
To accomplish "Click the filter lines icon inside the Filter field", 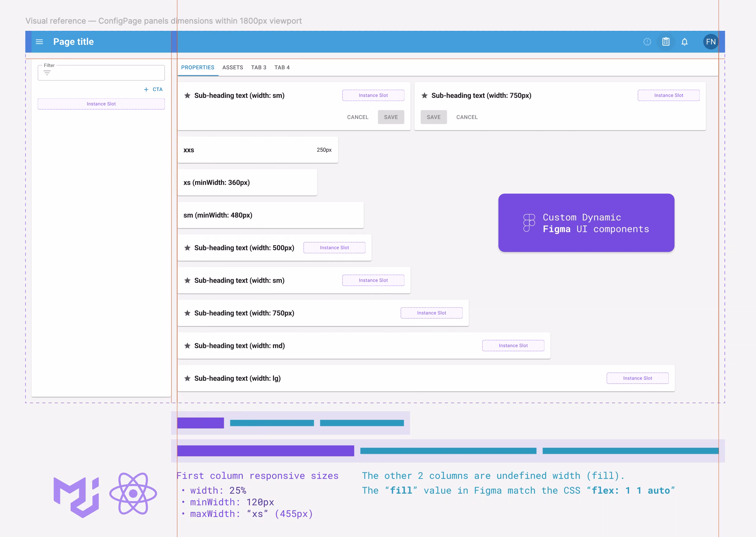I will [x=47, y=73].
